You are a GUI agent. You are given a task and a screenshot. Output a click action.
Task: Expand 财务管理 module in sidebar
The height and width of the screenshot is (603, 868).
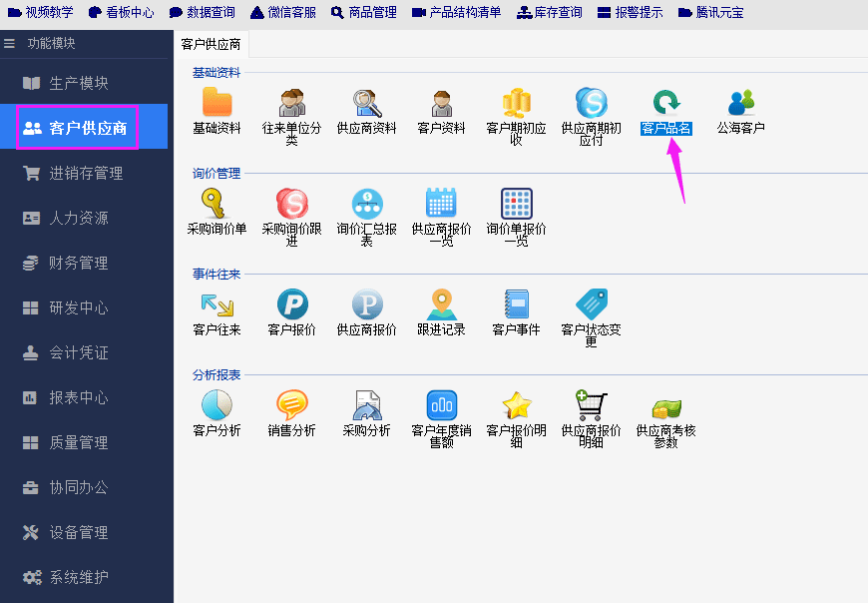[x=78, y=264]
